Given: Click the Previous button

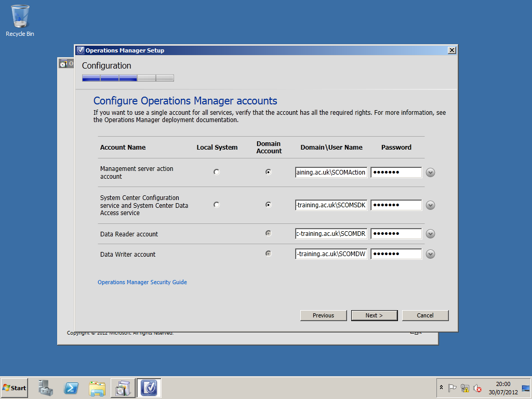Looking at the screenshot, I should [323, 315].
